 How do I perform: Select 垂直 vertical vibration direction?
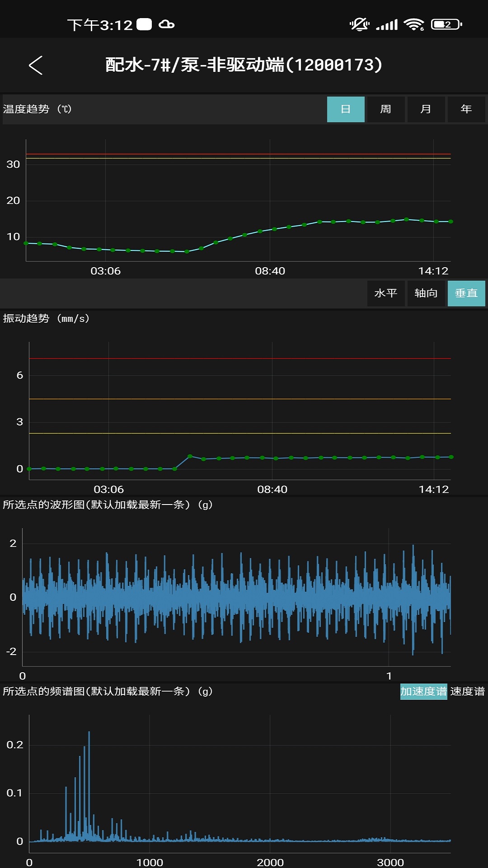466,293
